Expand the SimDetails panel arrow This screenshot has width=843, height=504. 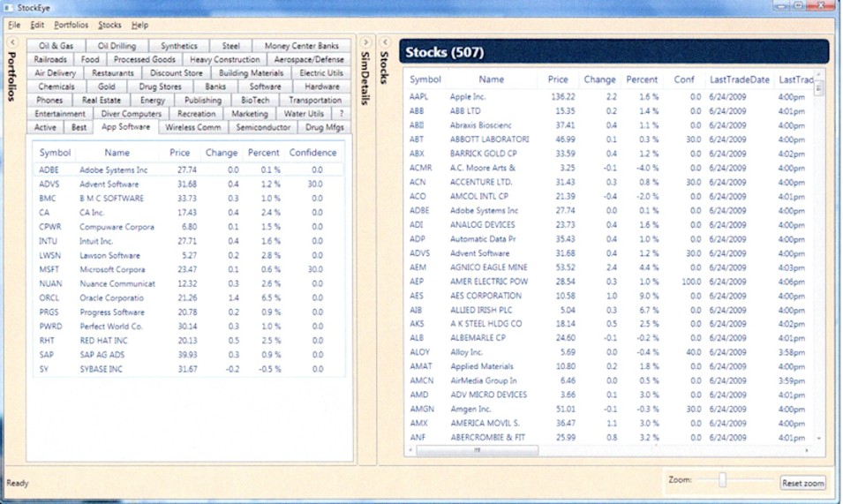[x=365, y=42]
